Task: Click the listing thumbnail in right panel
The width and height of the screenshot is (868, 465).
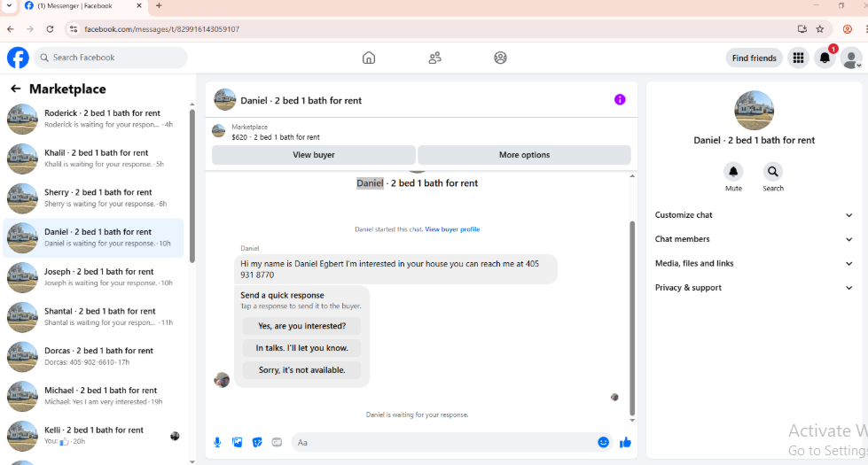Action: click(x=754, y=111)
